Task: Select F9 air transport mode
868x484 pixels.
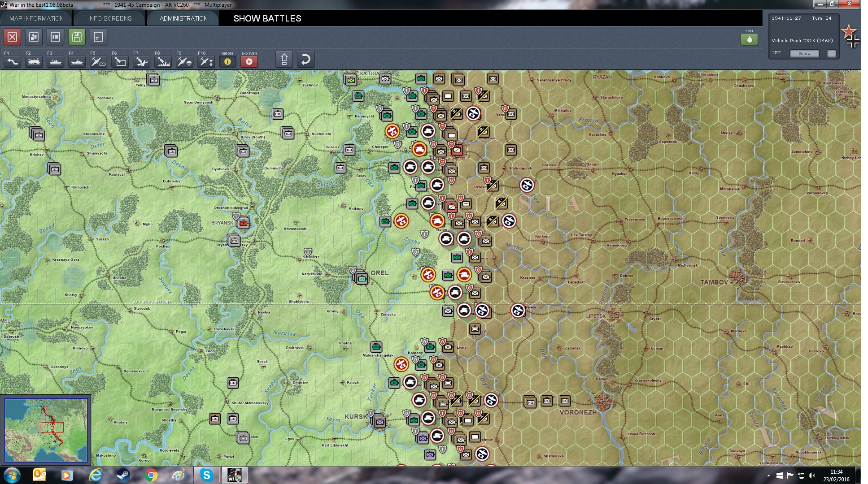Action: point(184,61)
